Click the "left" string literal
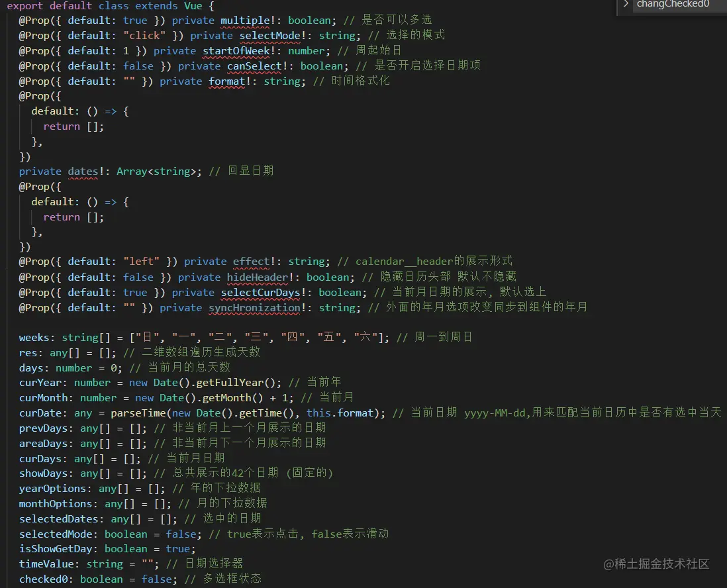This screenshot has width=727, height=588. pyautogui.click(x=142, y=262)
